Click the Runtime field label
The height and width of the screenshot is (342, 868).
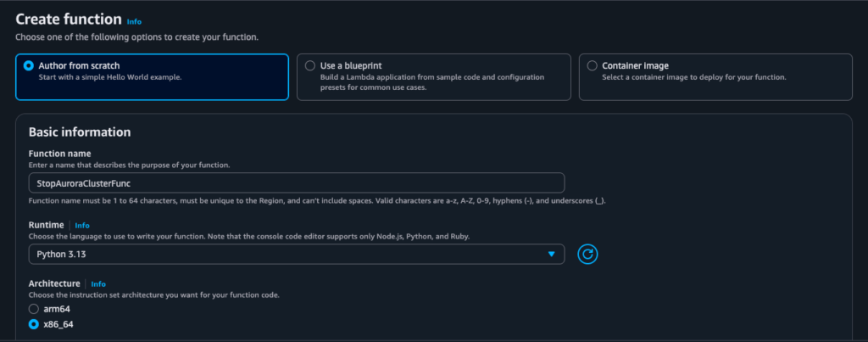point(47,226)
